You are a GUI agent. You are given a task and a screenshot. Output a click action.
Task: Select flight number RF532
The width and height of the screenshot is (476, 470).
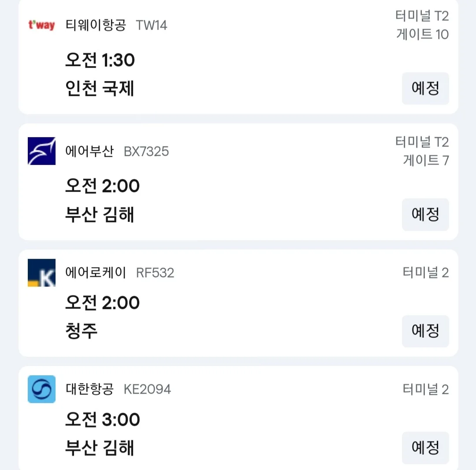point(155,273)
